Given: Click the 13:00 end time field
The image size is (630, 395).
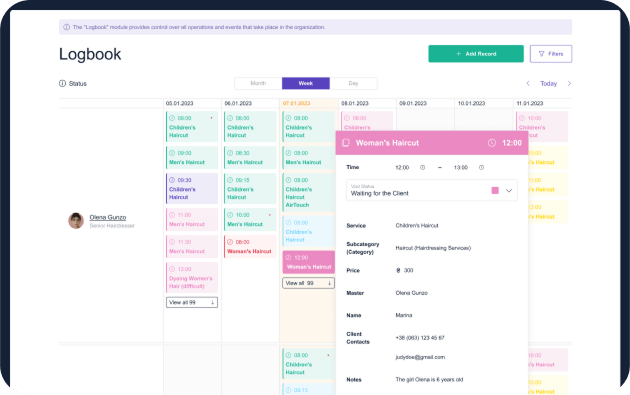Looking at the screenshot, I should [461, 168].
